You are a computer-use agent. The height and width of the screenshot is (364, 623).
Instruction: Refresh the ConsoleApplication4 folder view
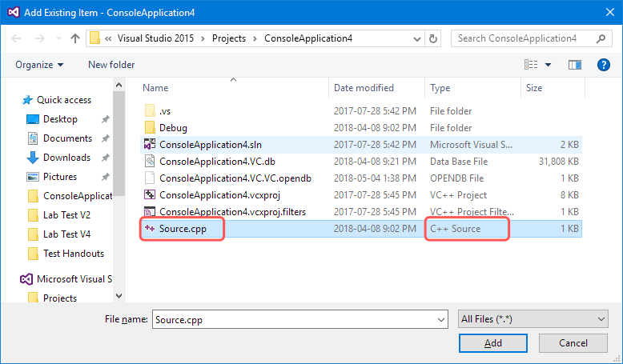433,38
